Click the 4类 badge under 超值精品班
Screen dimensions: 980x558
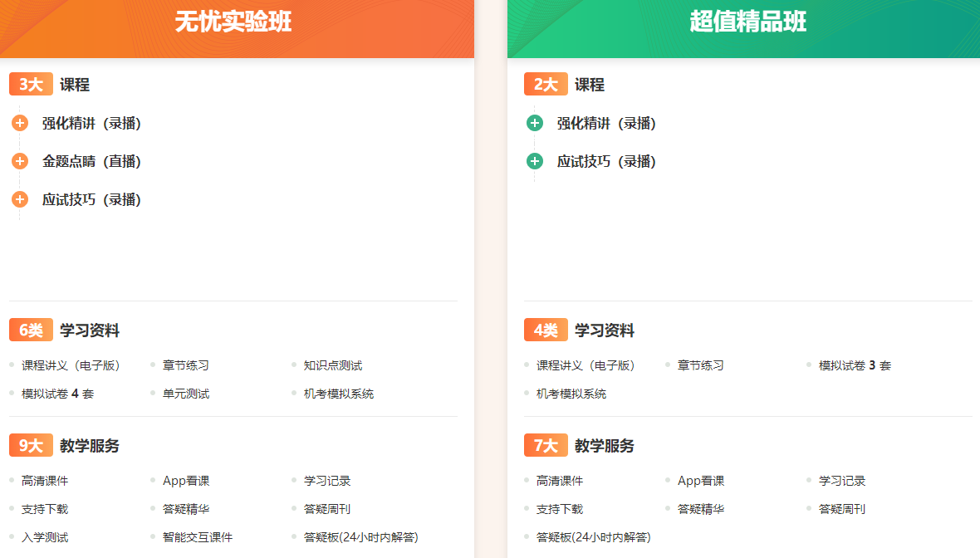point(545,330)
